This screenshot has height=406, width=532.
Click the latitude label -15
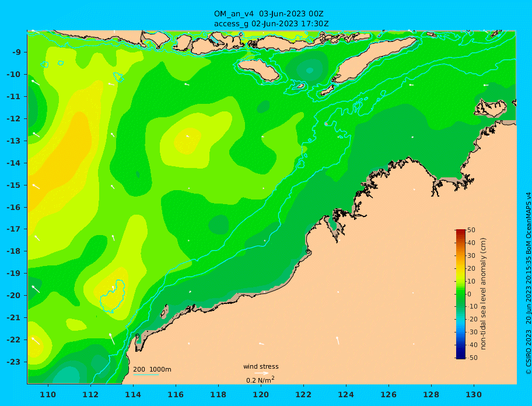pos(14,185)
